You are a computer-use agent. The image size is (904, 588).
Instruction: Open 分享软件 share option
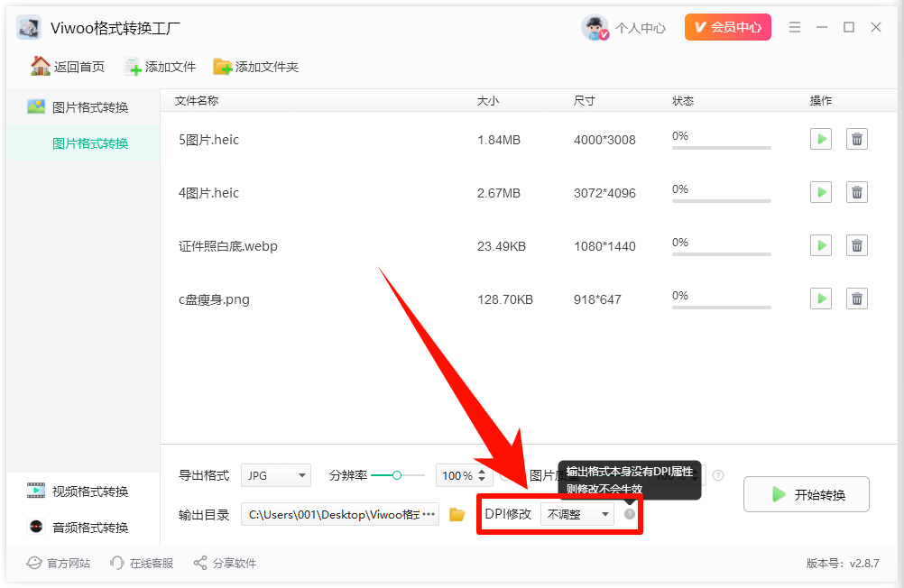click(x=225, y=564)
